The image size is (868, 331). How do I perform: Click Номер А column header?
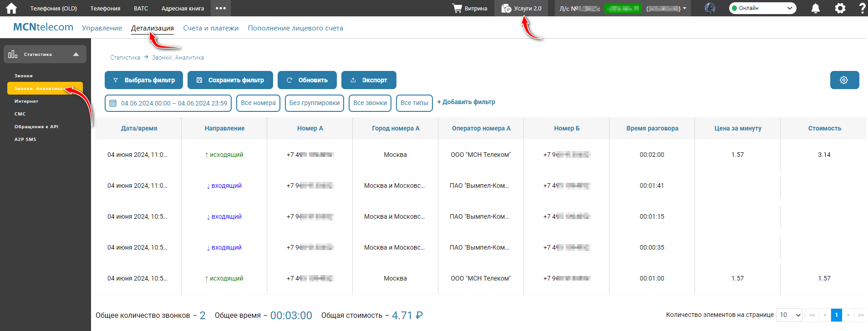(x=310, y=128)
